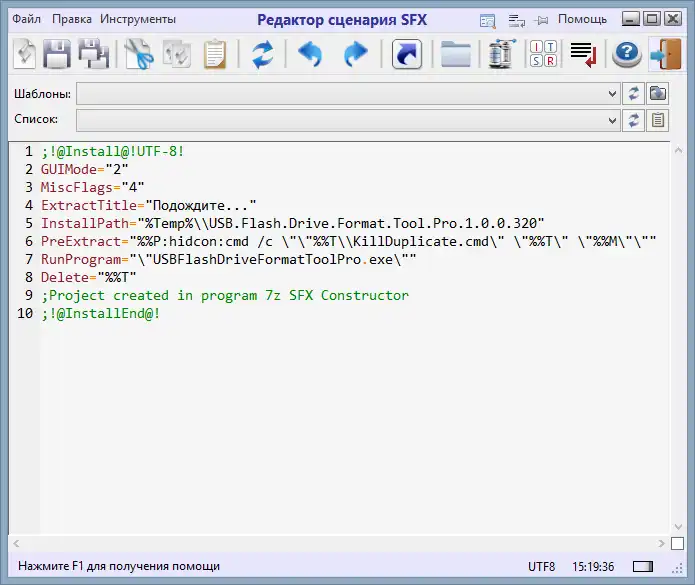Viewport: 695px width, 585px height.
Task: Click the 15:19:36 clock in status bar
Action: coord(593,566)
